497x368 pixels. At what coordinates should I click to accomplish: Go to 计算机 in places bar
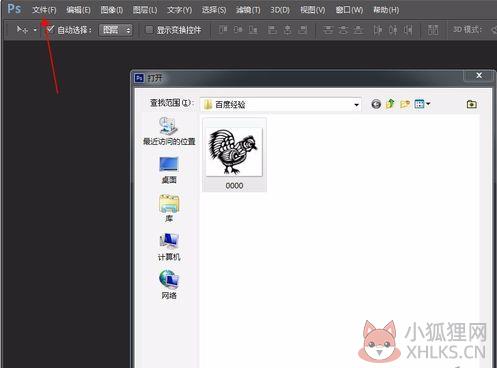[x=169, y=247]
